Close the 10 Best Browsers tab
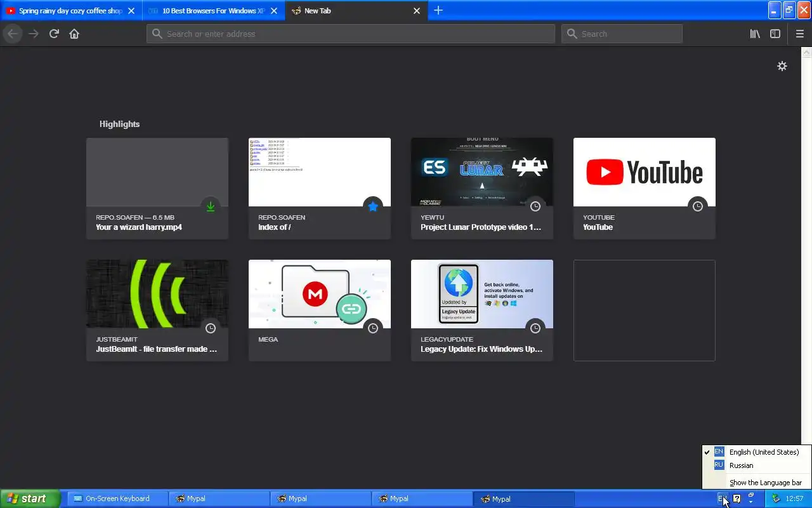812x508 pixels. tap(274, 11)
